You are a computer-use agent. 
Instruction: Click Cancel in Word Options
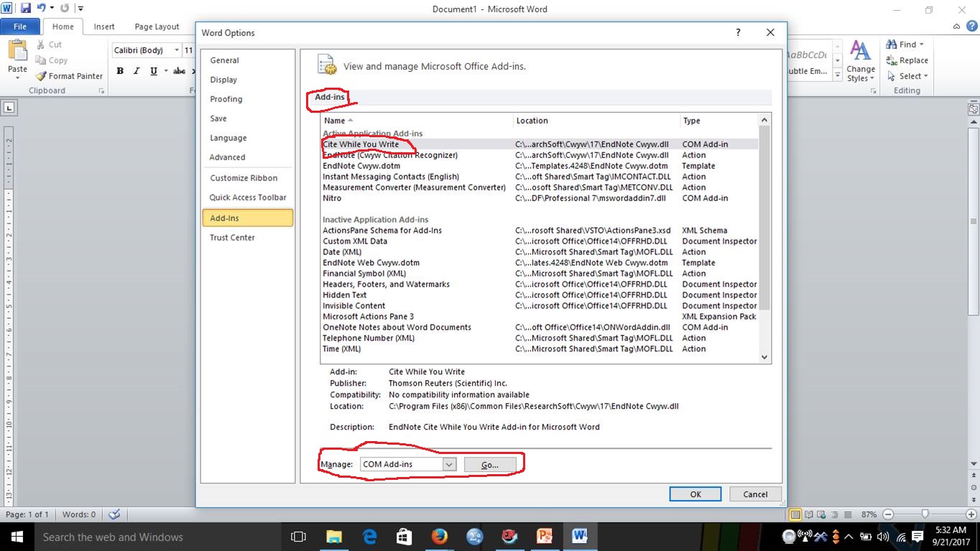tap(756, 494)
